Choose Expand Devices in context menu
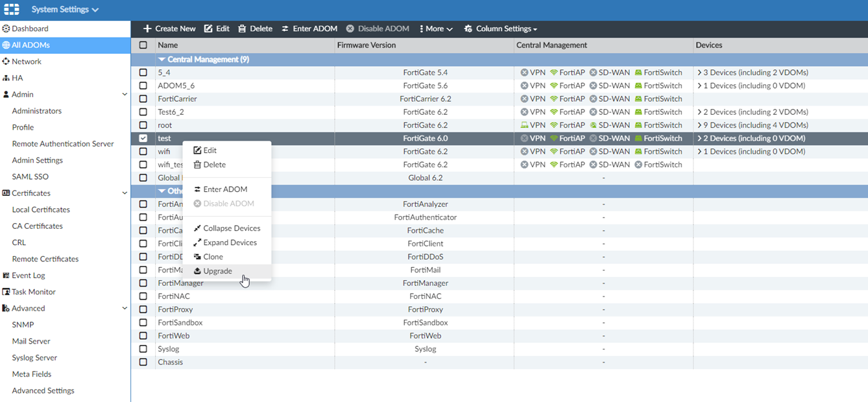The width and height of the screenshot is (868, 402). (227, 242)
